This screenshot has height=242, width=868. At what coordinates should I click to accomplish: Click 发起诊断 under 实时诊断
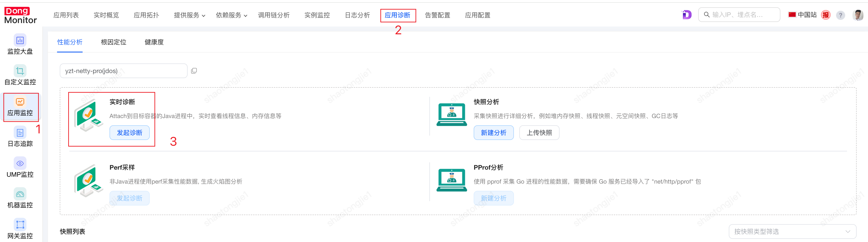129,132
